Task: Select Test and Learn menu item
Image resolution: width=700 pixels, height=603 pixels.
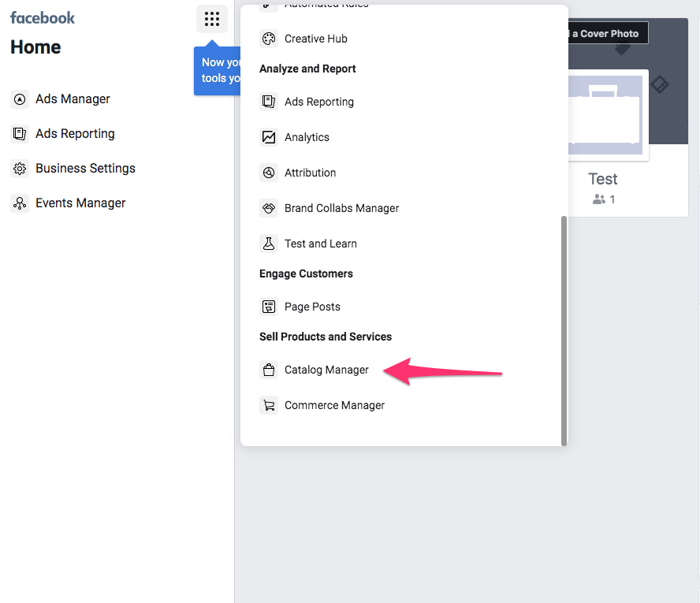Action: point(321,244)
